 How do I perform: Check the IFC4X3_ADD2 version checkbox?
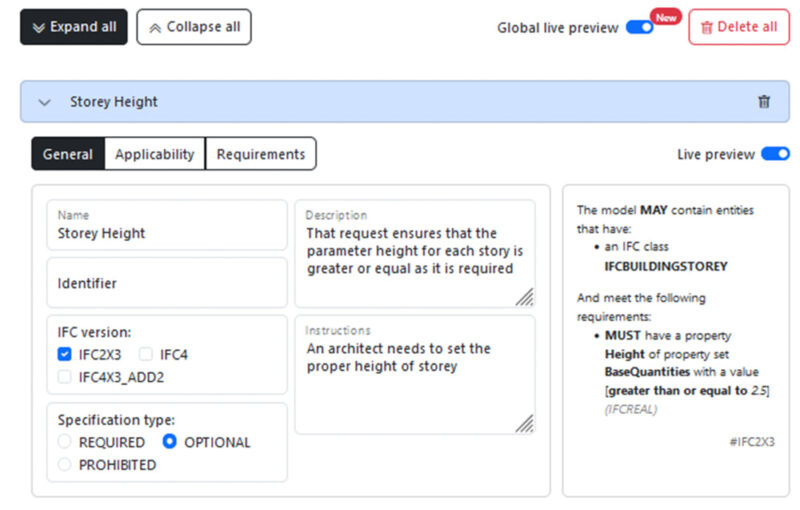click(64, 377)
